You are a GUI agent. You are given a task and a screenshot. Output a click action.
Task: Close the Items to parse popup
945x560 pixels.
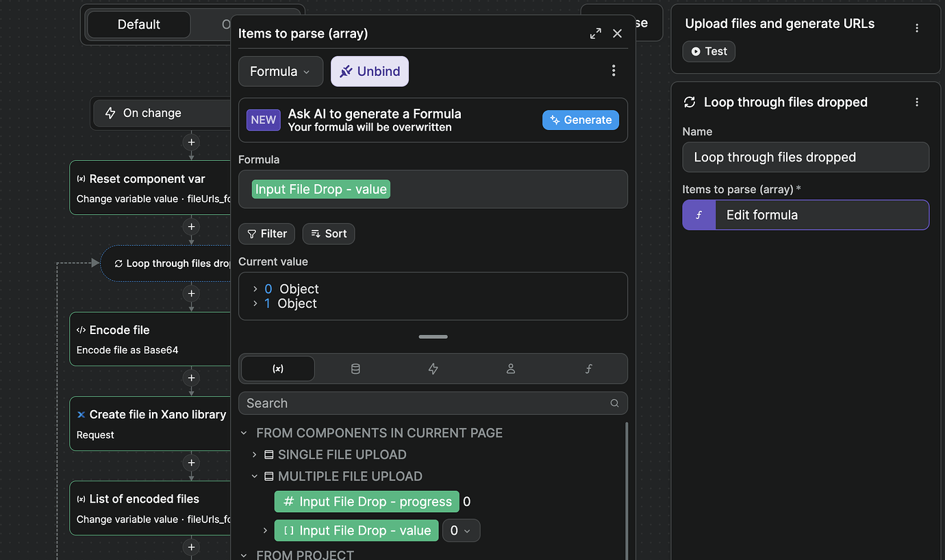617,34
